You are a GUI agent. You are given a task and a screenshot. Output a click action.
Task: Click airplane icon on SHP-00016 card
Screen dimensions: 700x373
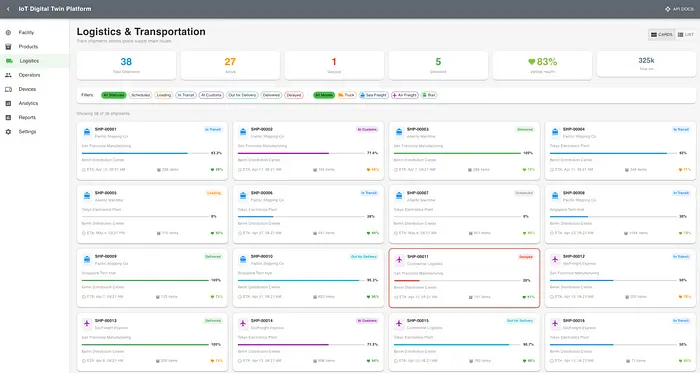pyautogui.click(x=555, y=323)
